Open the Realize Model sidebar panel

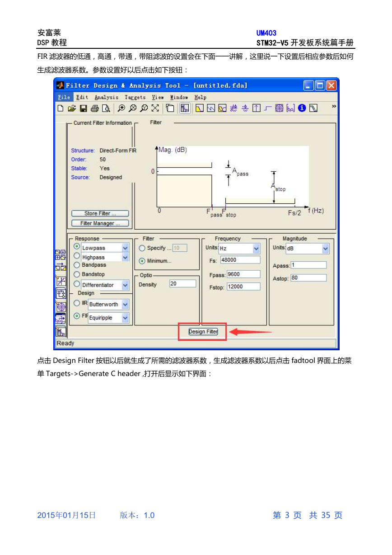pyautogui.click(x=61, y=293)
